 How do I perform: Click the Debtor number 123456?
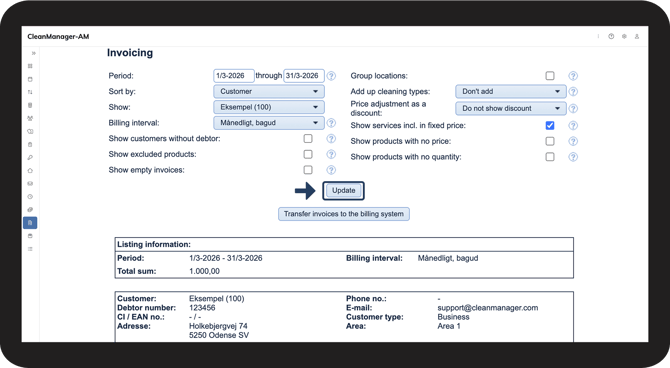coord(202,308)
